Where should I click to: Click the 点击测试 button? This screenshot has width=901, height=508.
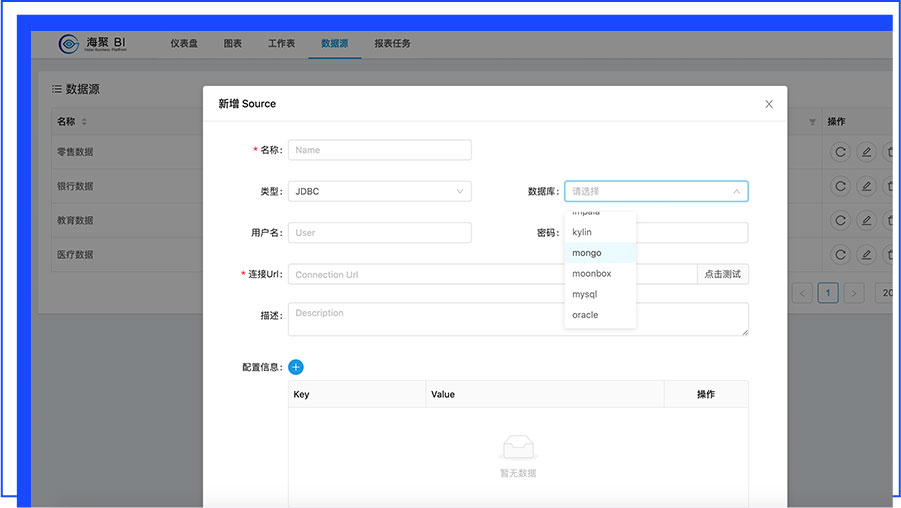[723, 274]
